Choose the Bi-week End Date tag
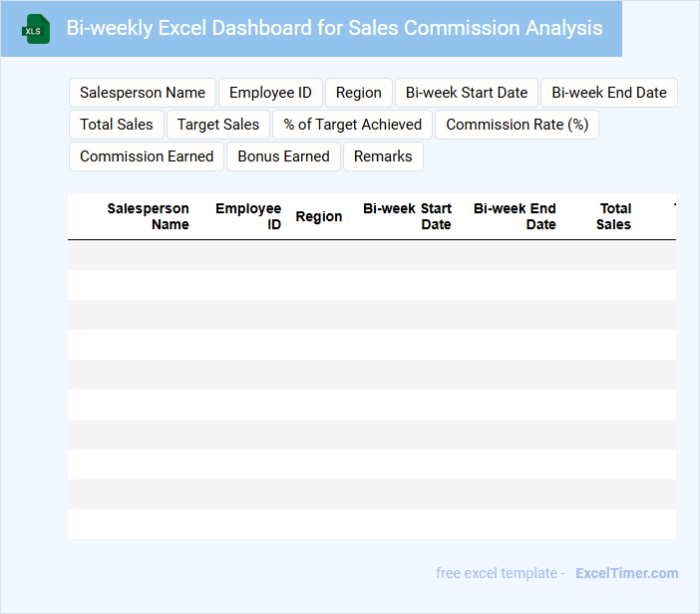Image resolution: width=700 pixels, height=614 pixels. [609, 93]
